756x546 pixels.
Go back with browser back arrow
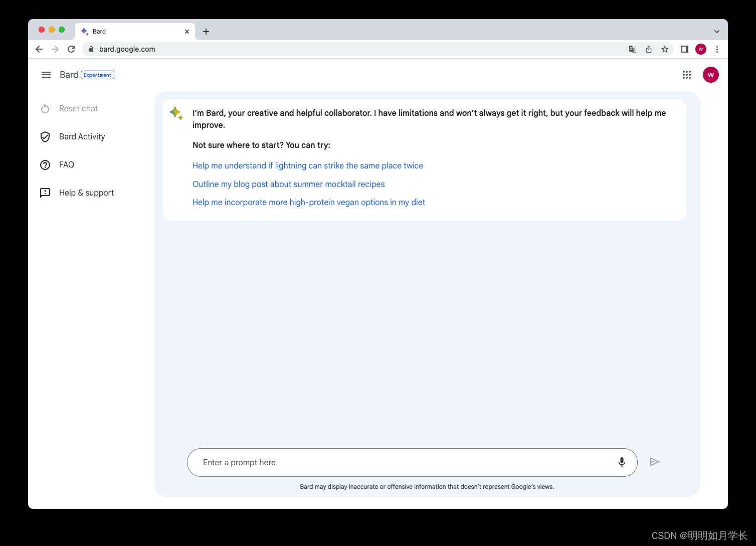coord(39,49)
